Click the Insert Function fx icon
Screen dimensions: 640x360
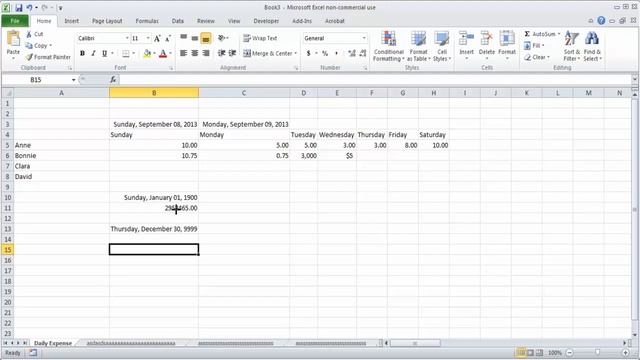[113, 80]
